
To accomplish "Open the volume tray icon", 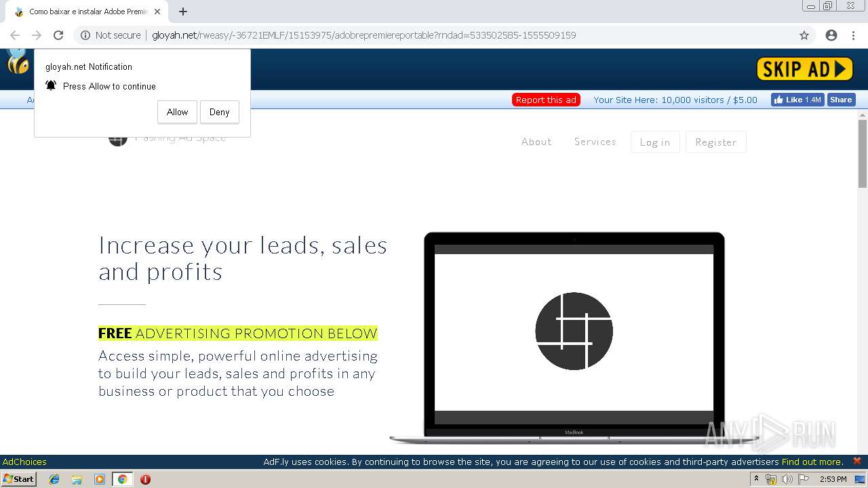I will click(787, 480).
